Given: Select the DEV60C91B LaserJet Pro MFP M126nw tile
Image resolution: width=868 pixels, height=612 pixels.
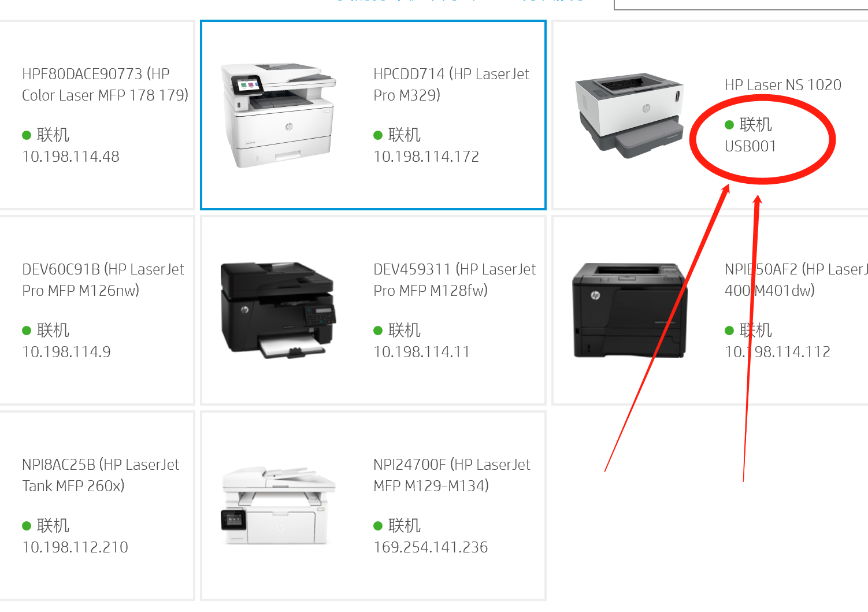Looking at the screenshot, I should [97, 311].
